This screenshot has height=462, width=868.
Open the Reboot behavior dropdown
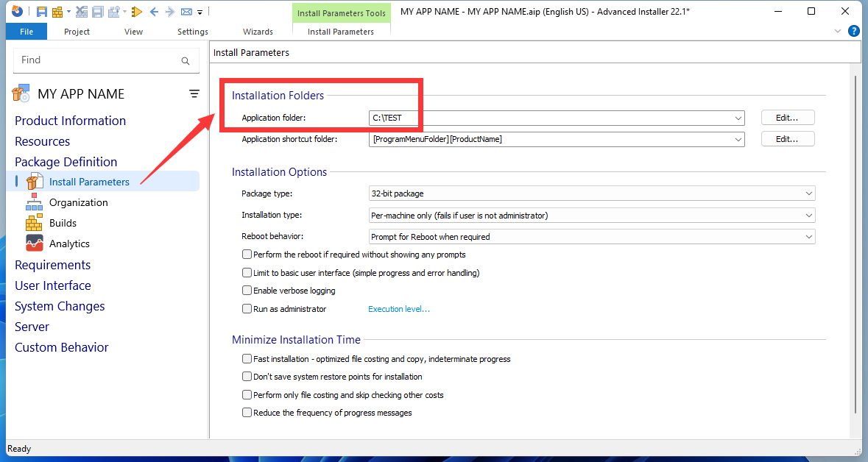(x=592, y=237)
